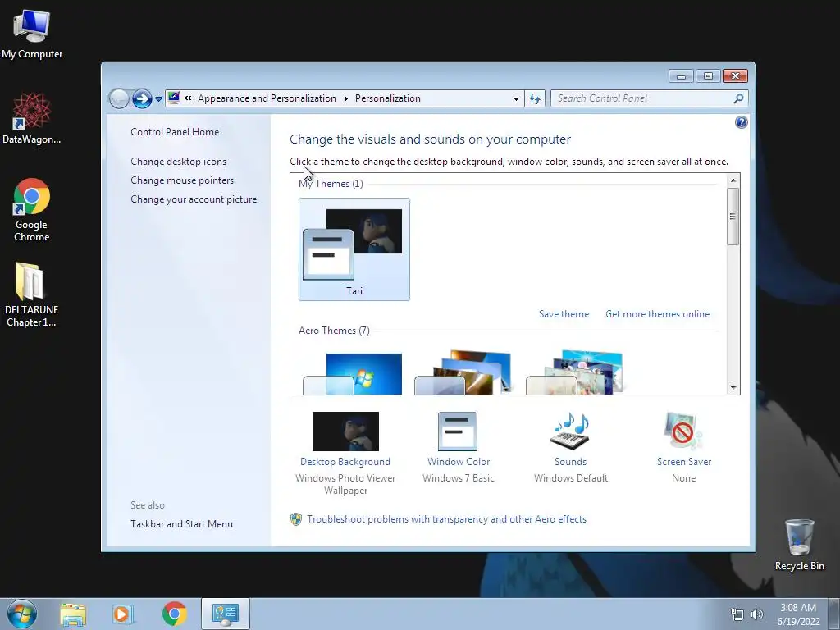Go to Appearance and Personalization breadcrumb
This screenshot has width=840, height=630.
tap(267, 98)
